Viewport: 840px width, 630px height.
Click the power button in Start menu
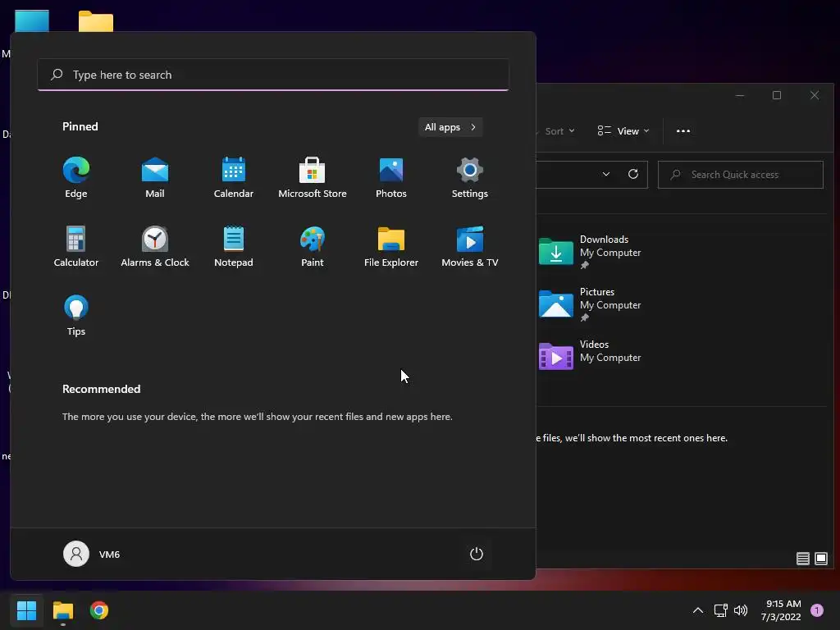pos(477,554)
